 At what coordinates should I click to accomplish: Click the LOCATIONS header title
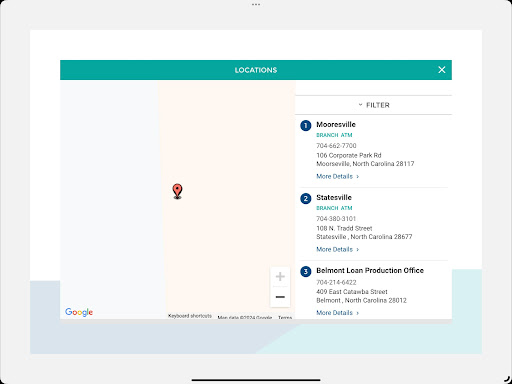coord(256,70)
